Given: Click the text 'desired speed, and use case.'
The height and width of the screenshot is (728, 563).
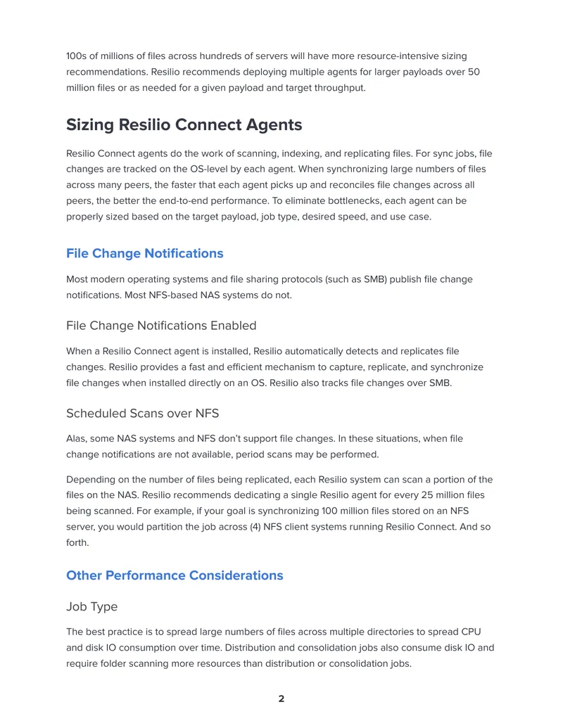Looking at the screenshot, I should tap(367, 217).
